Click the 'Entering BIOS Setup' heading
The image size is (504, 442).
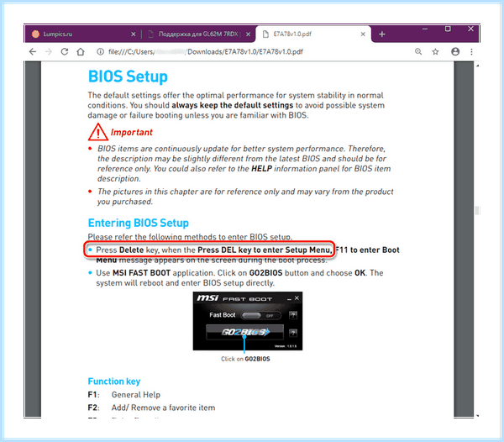tap(139, 223)
